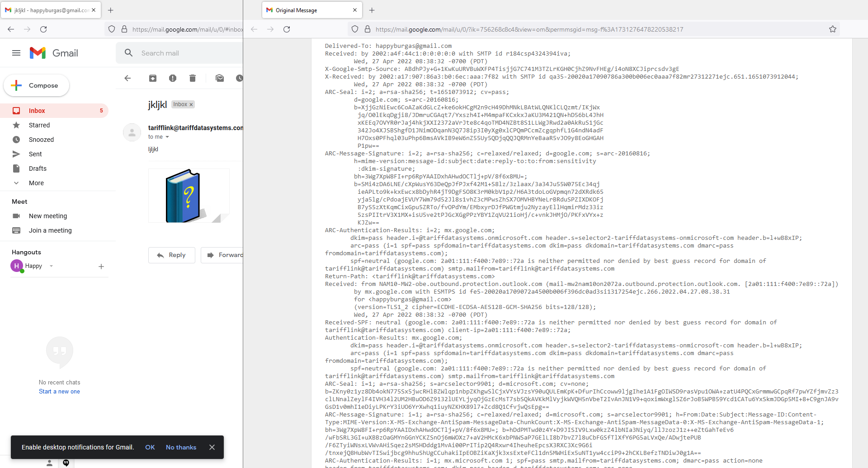This screenshot has height=468, width=868.
Task: Click the back arrow to inbox list
Action: coord(127,78)
